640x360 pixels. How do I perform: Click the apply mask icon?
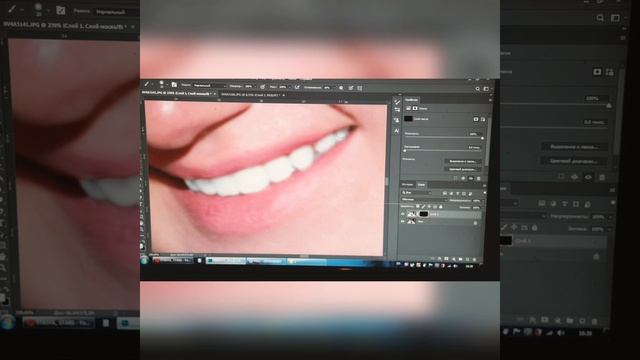tap(463, 178)
